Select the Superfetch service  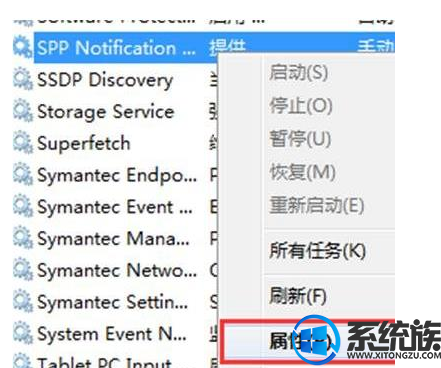[83, 143]
